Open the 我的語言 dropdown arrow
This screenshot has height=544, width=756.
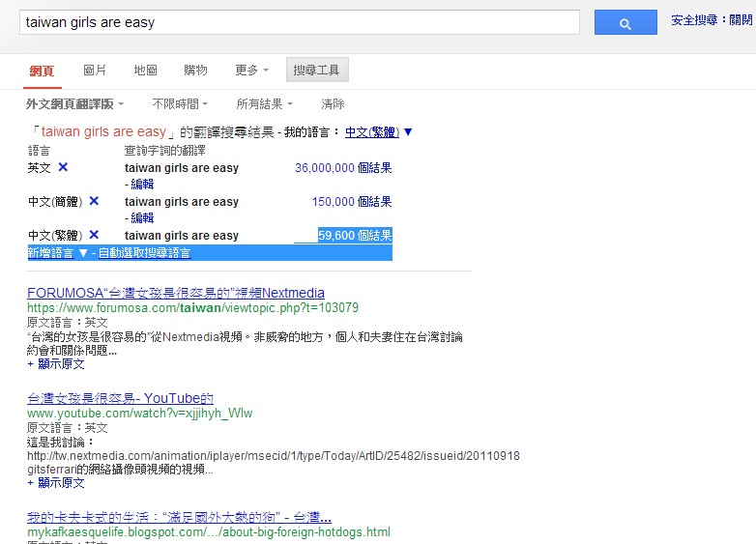pyautogui.click(x=408, y=132)
